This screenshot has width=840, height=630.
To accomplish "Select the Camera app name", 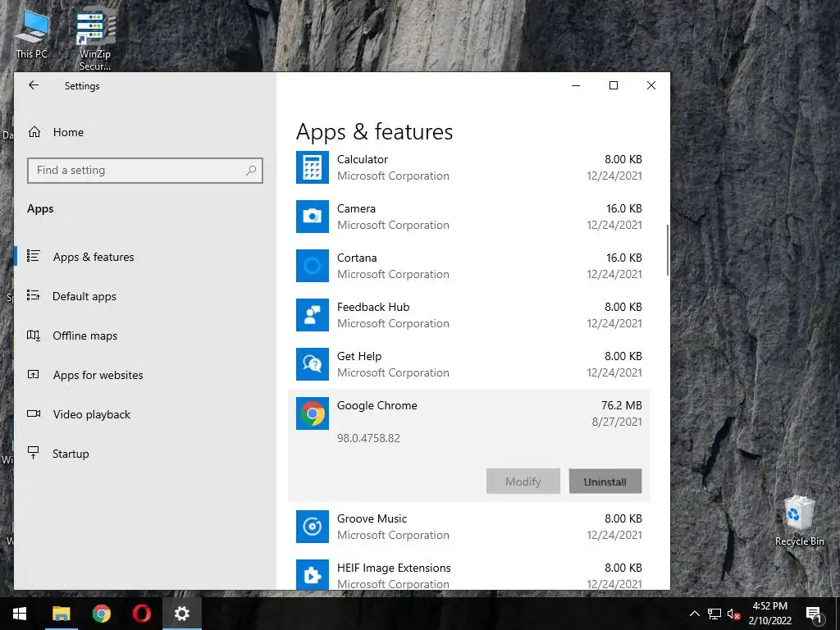I will (x=356, y=208).
